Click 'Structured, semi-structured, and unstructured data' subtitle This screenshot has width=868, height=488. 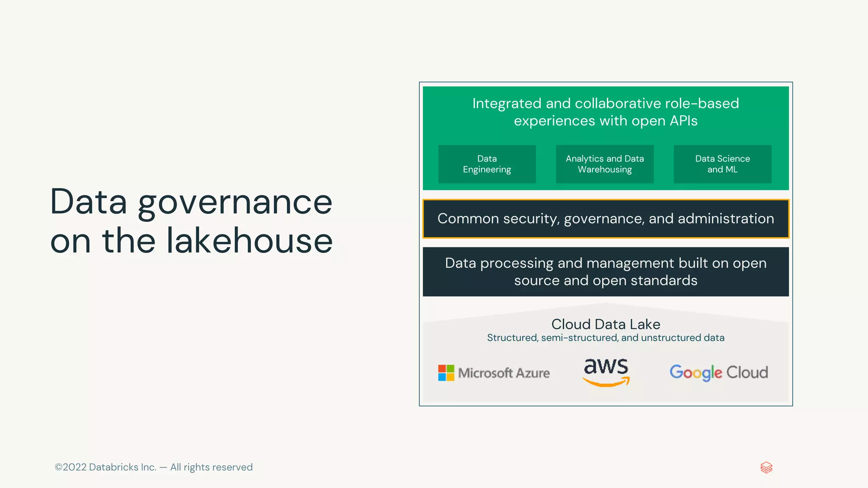606,338
